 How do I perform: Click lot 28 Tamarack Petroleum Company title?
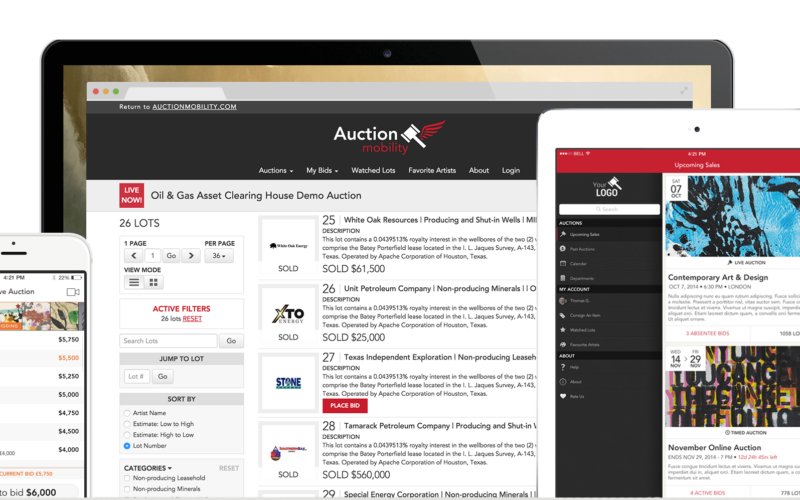(x=440, y=426)
